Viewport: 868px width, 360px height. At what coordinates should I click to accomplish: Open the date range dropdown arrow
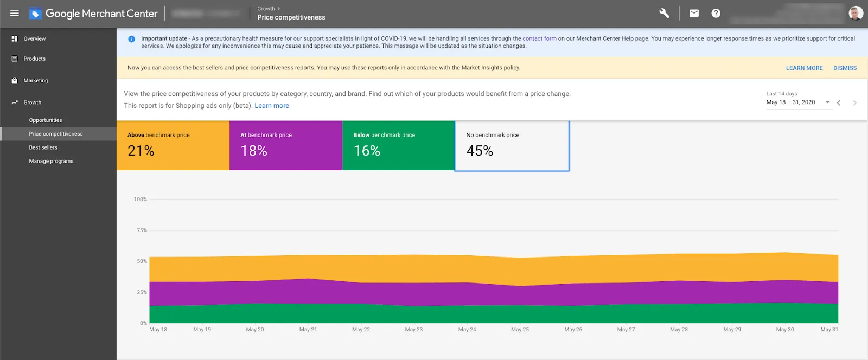tap(827, 102)
